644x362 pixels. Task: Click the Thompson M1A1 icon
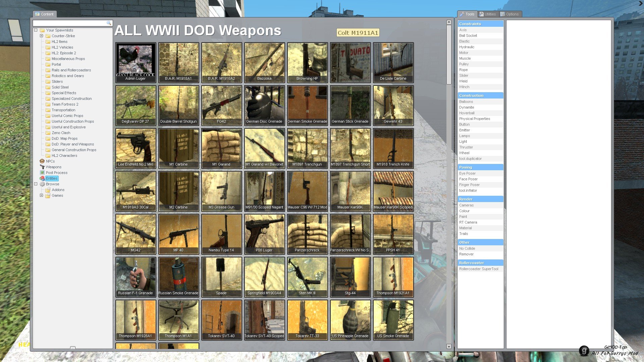click(x=178, y=320)
